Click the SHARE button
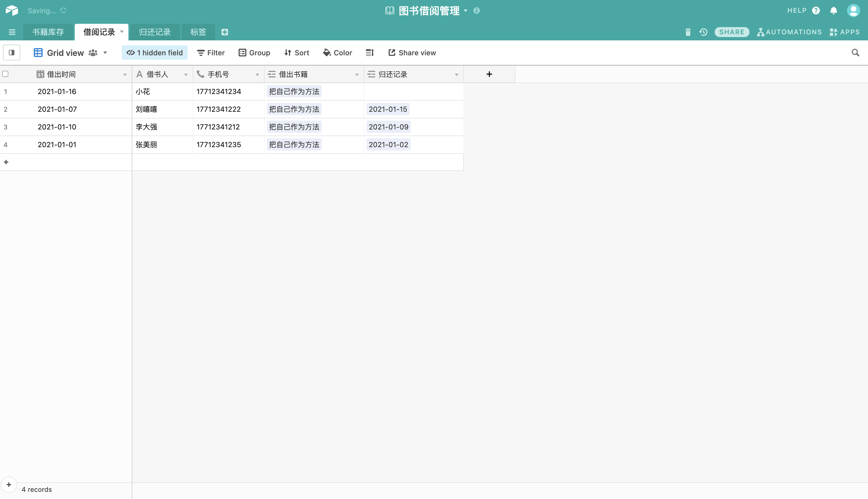Viewport: 868px width, 499px height. pyautogui.click(x=732, y=32)
